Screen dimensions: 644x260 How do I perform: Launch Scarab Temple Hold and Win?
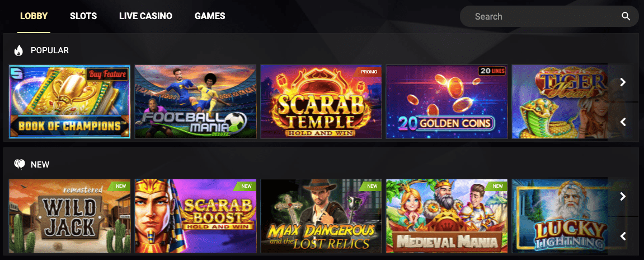click(x=321, y=101)
